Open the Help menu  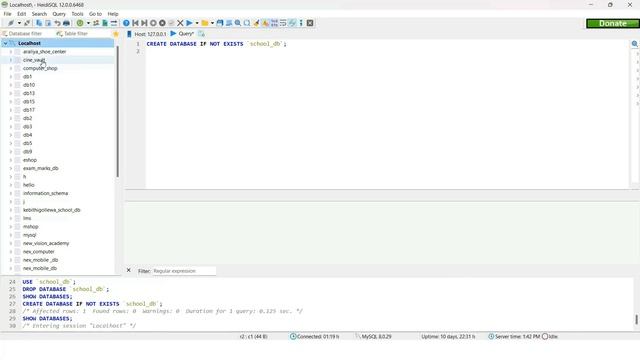113,14
